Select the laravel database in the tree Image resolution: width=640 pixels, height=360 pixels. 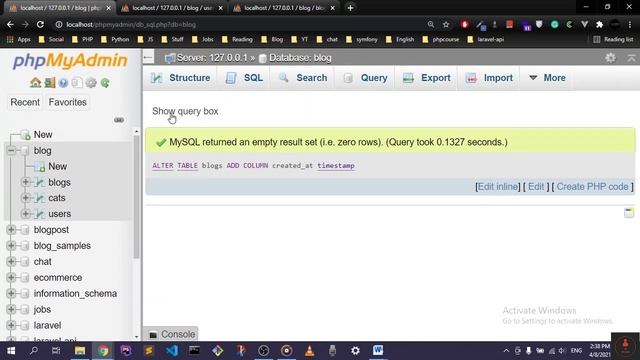tap(47, 325)
